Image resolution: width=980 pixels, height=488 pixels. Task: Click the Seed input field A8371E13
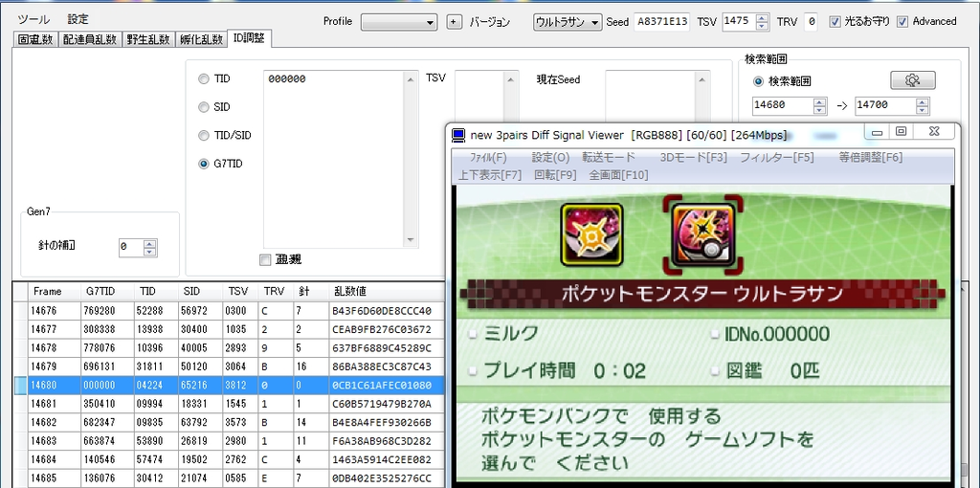(x=662, y=22)
